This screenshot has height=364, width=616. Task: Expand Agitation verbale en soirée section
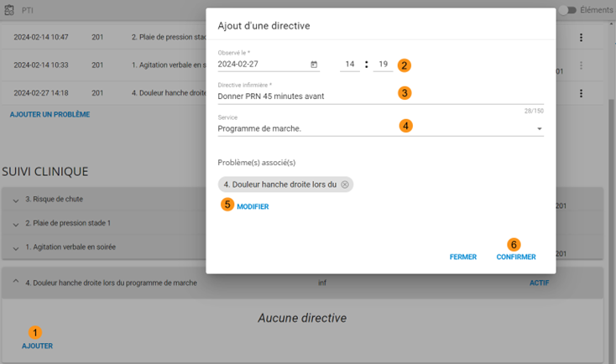point(16,247)
